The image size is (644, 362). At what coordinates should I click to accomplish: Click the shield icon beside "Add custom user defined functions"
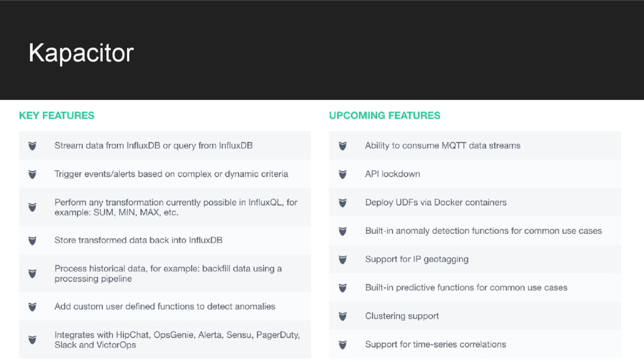(32, 307)
